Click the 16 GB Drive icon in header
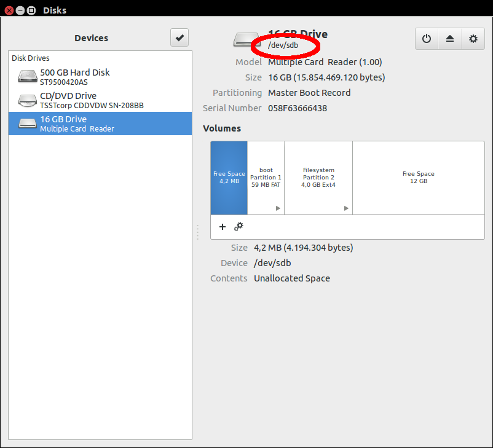 pyautogui.click(x=247, y=40)
